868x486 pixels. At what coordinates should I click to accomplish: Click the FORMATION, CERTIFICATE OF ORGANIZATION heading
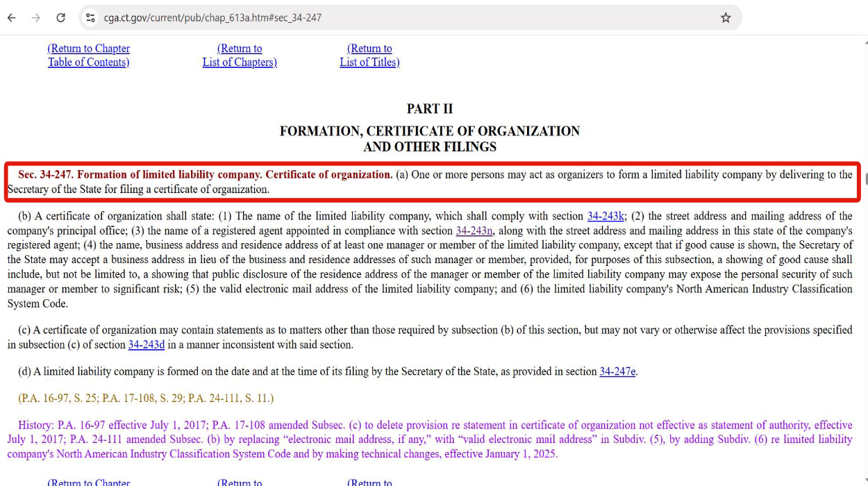click(x=429, y=131)
